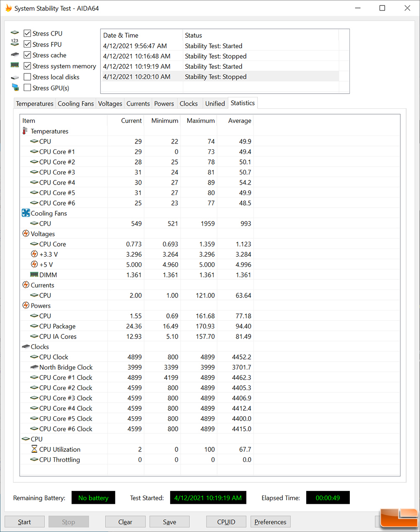This screenshot has width=420, height=532.
Task: Click the CPU Package maximum value 170.93
Action: coord(205,326)
